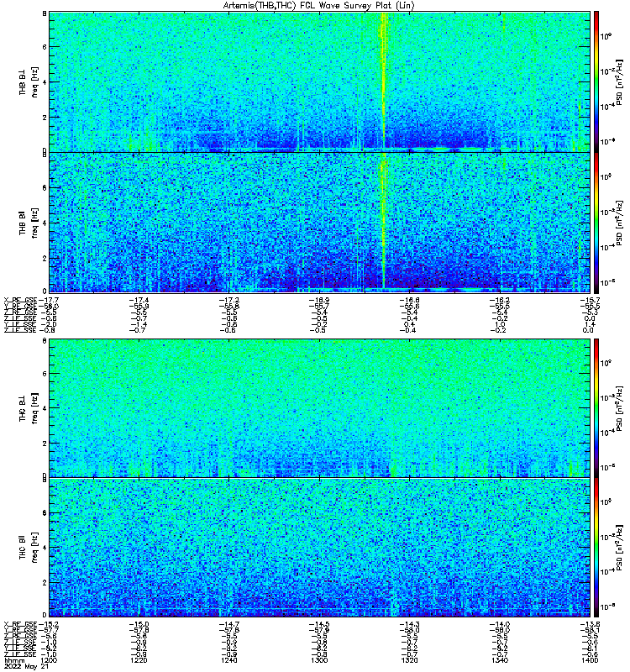Click the THB B-perpendicular freq [Hz] axis label
The height and width of the screenshot is (672, 630).
pos(34,82)
